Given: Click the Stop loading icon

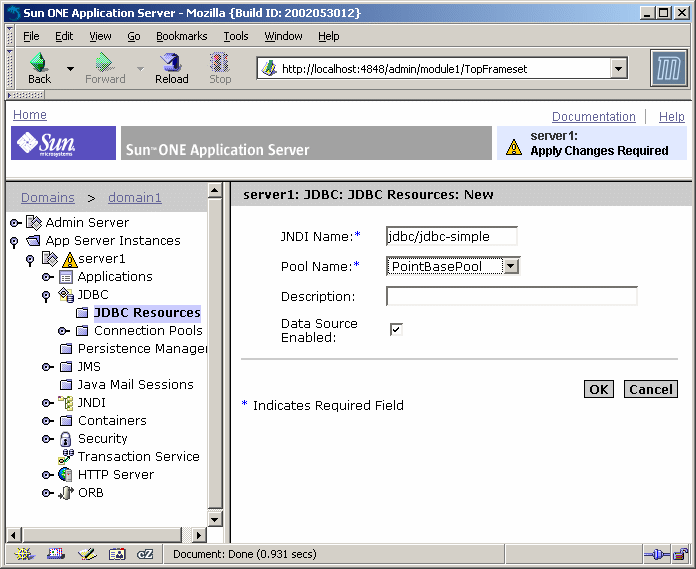Looking at the screenshot, I should pyautogui.click(x=220, y=62).
